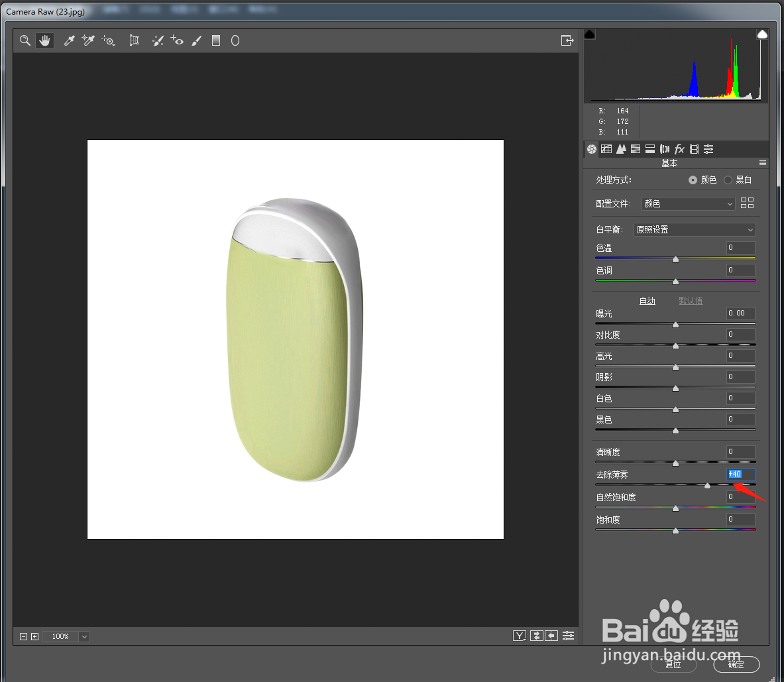Open the profile browser grid icon
Screen dimensions: 784x682
point(747,203)
